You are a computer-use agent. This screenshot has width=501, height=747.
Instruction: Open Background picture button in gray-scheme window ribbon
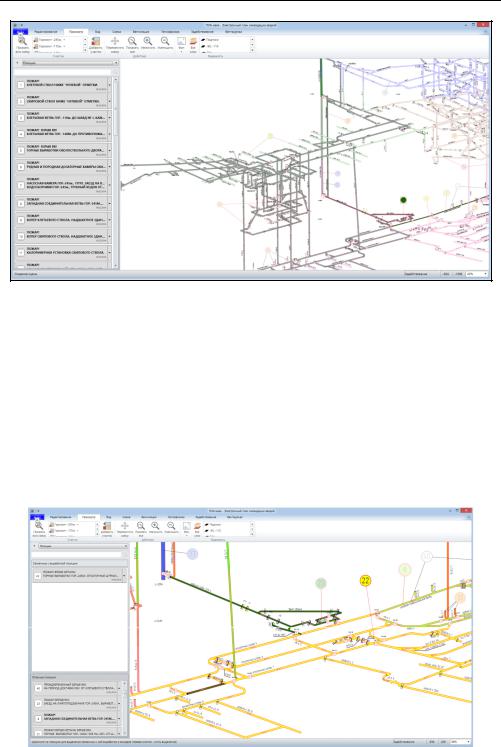[181, 41]
